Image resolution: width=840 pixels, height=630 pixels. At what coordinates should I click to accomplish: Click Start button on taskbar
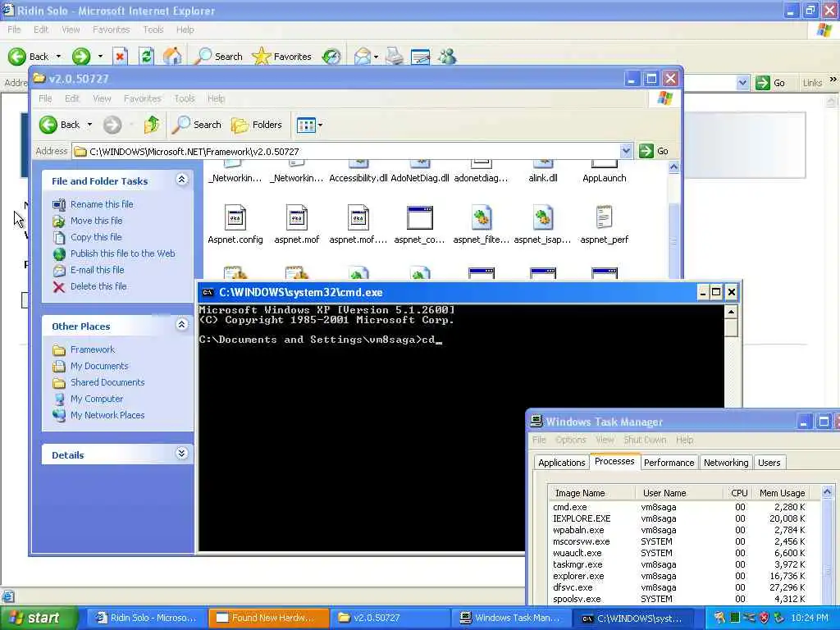pyautogui.click(x=38, y=618)
